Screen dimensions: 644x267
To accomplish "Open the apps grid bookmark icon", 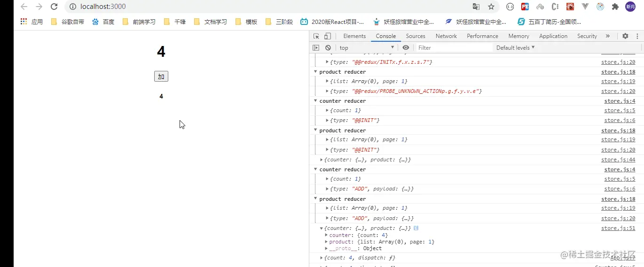I will [x=24, y=22].
